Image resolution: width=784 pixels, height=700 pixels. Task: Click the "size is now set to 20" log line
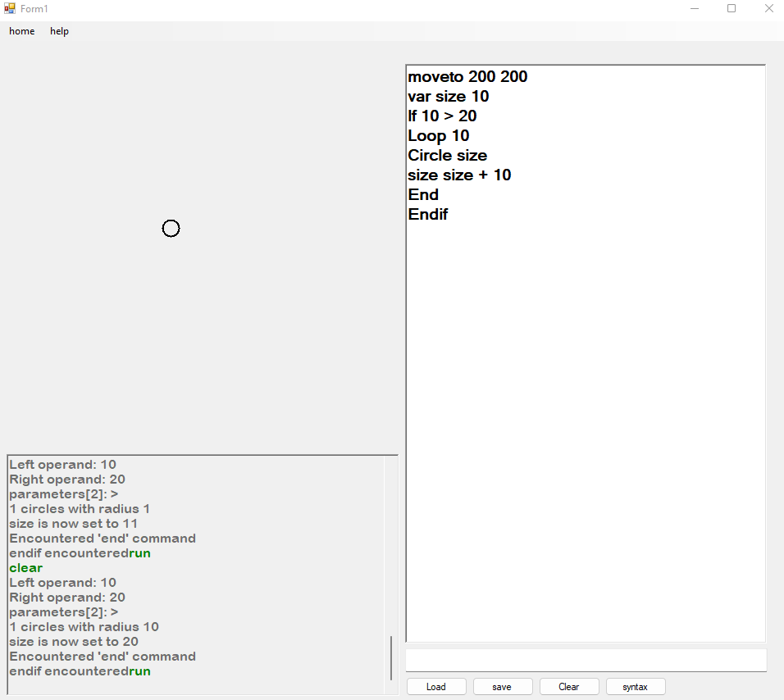click(x=74, y=641)
